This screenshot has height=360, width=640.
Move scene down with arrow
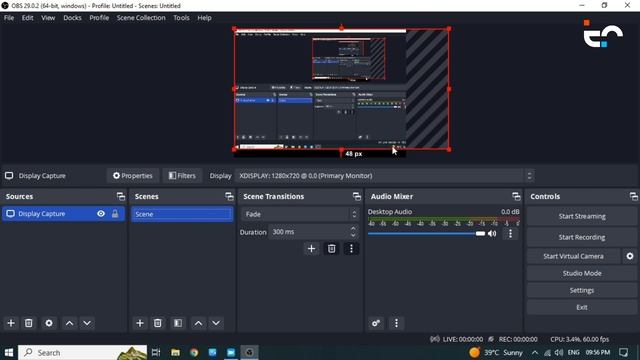coord(216,323)
